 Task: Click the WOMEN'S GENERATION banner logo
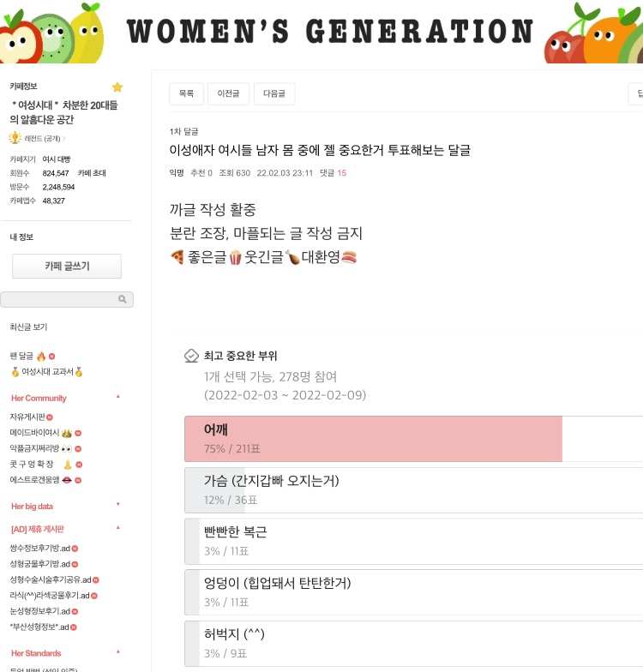pos(330,32)
